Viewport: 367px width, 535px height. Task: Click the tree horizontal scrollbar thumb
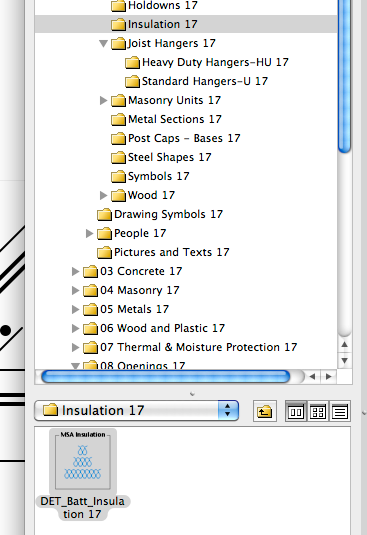[x=166, y=377]
